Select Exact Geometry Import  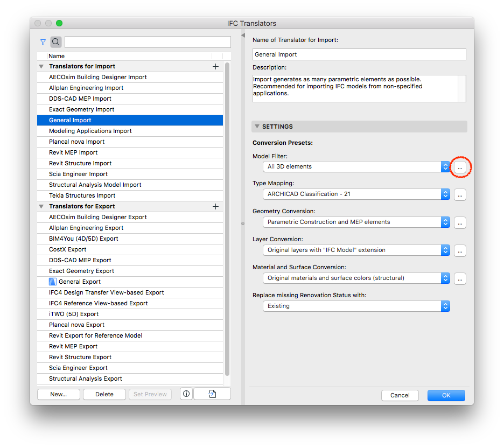coord(130,110)
